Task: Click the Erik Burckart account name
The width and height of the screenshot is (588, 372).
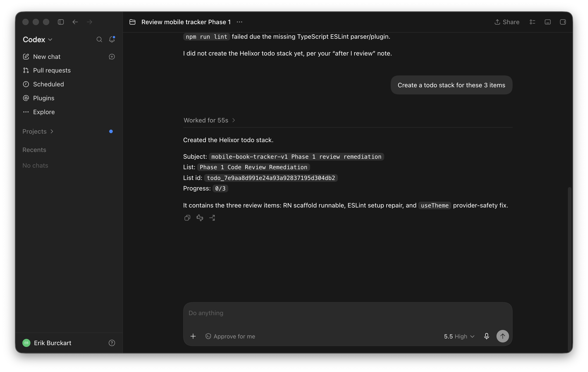Action: [x=53, y=343]
